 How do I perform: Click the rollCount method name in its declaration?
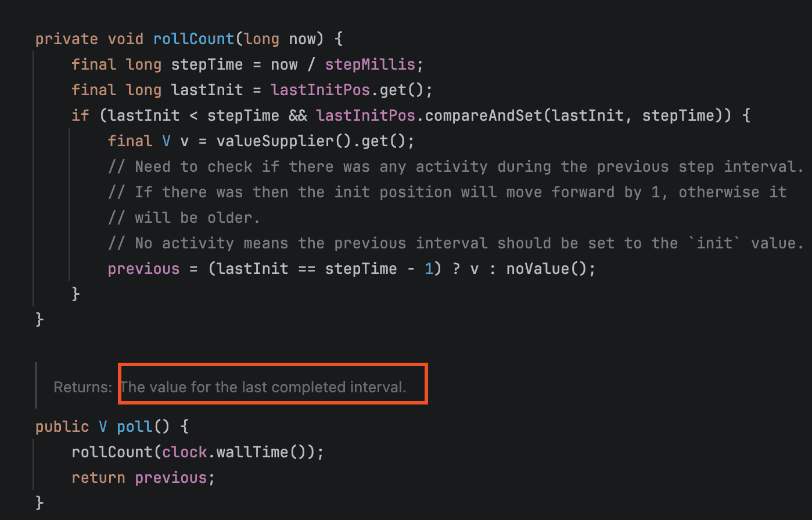point(193,39)
